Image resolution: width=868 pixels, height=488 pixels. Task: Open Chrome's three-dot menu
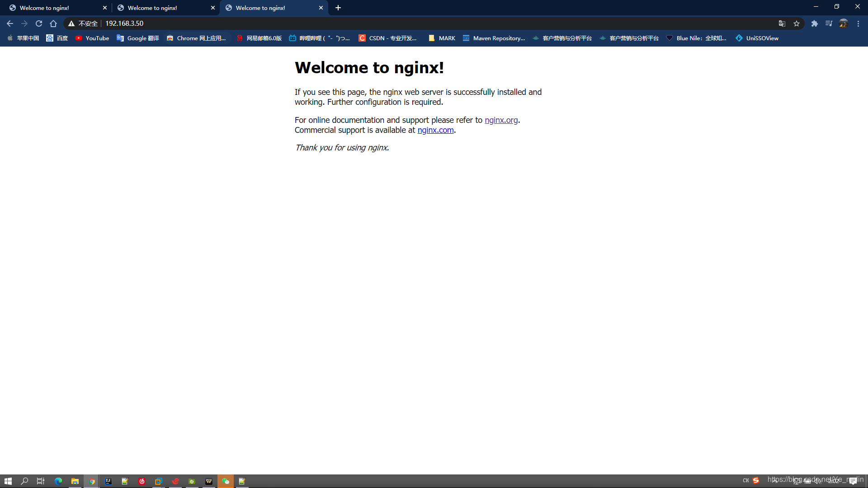pyautogui.click(x=858, y=23)
